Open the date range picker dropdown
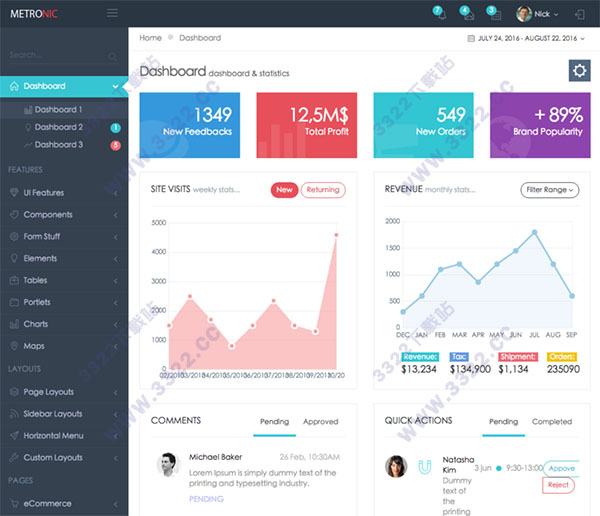Image resolution: width=600 pixels, height=516 pixels. [526, 38]
